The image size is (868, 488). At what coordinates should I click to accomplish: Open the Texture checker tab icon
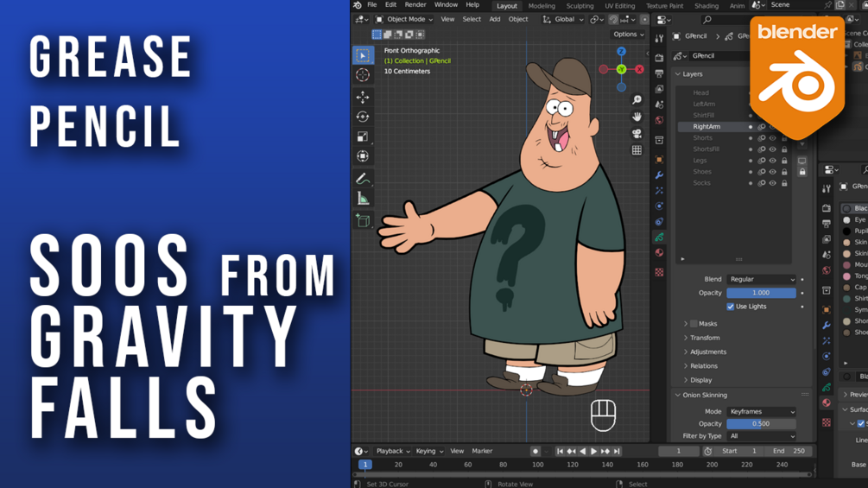click(659, 272)
